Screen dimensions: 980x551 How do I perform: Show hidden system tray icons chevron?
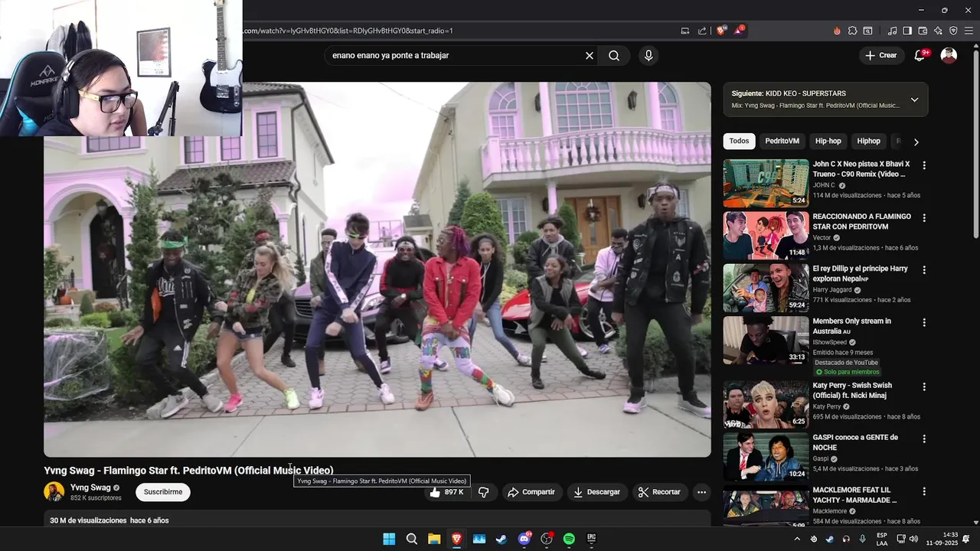coord(797,539)
